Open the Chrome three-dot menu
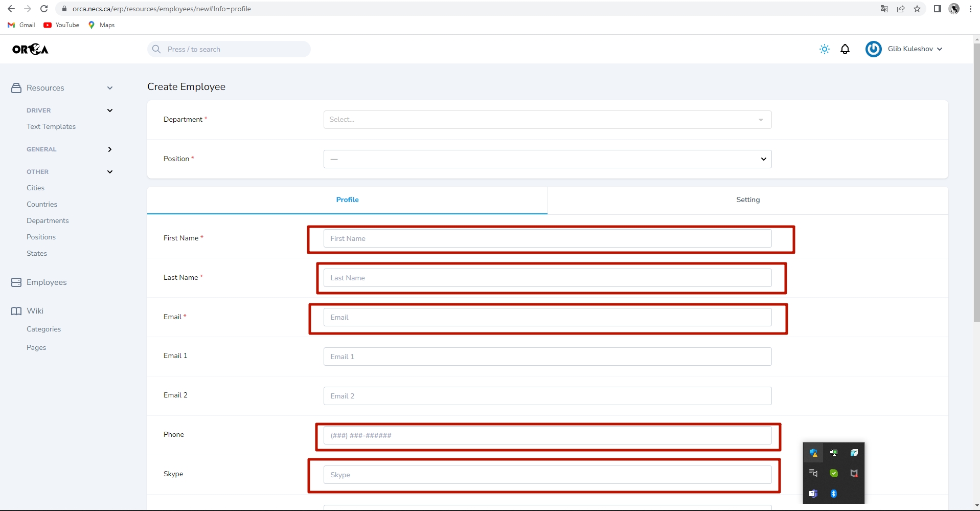The width and height of the screenshot is (980, 511). pos(970,9)
